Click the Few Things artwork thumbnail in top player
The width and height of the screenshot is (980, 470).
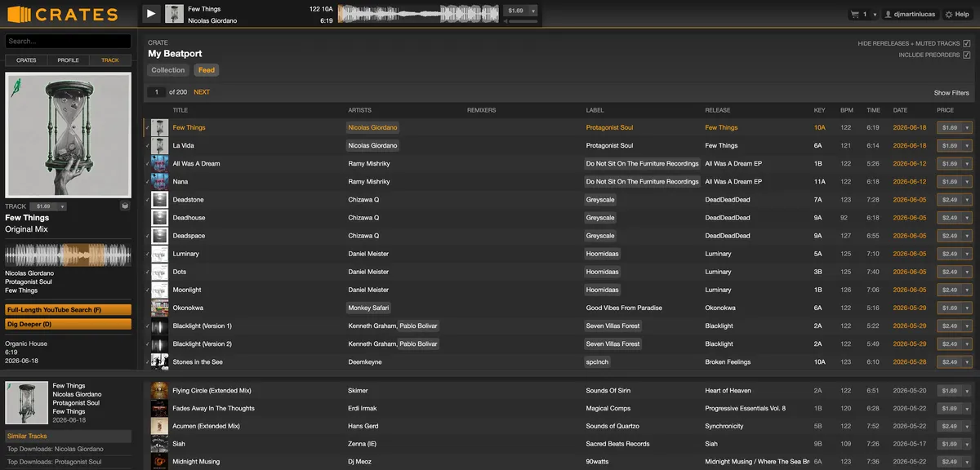pyautogui.click(x=174, y=14)
